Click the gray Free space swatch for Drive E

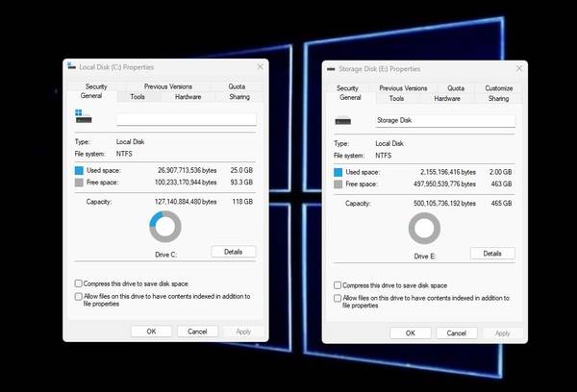coord(339,184)
